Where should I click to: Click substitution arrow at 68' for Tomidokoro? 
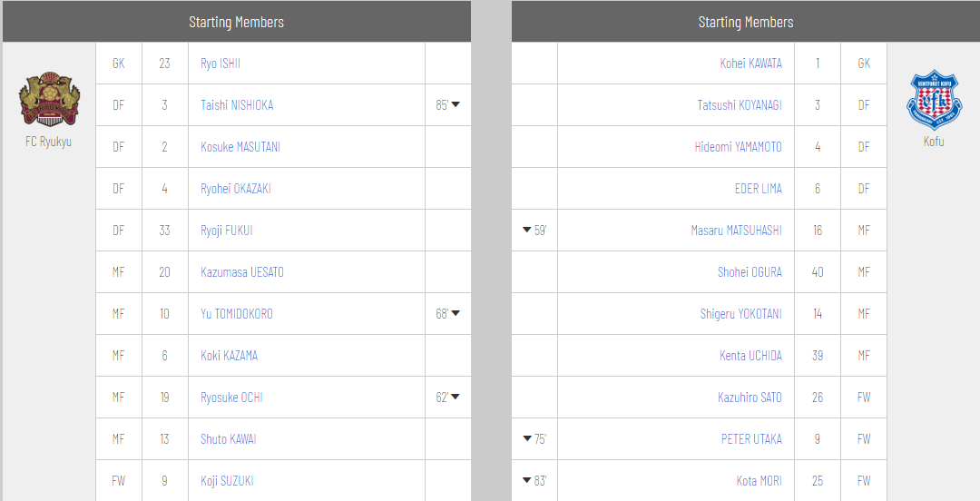[x=456, y=314]
